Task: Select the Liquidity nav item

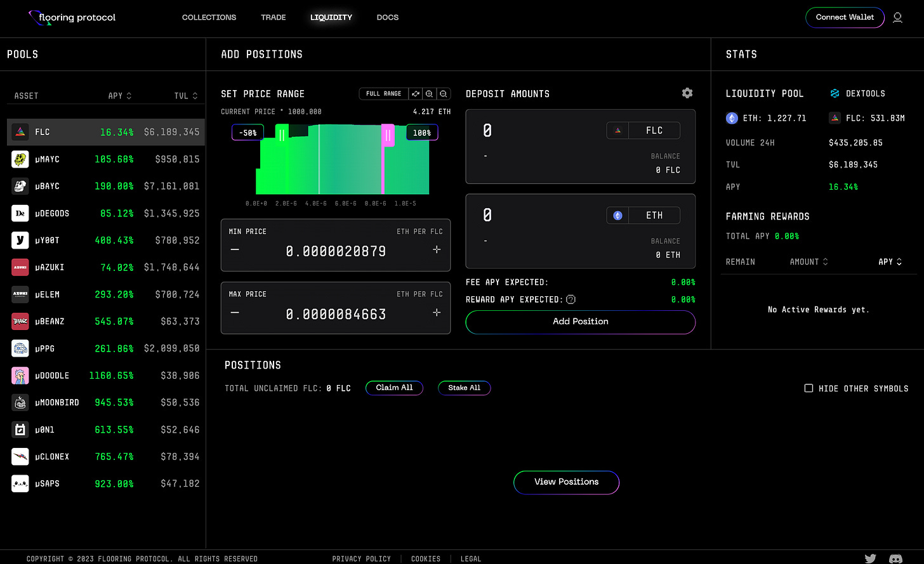Action: pyautogui.click(x=331, y=17)
